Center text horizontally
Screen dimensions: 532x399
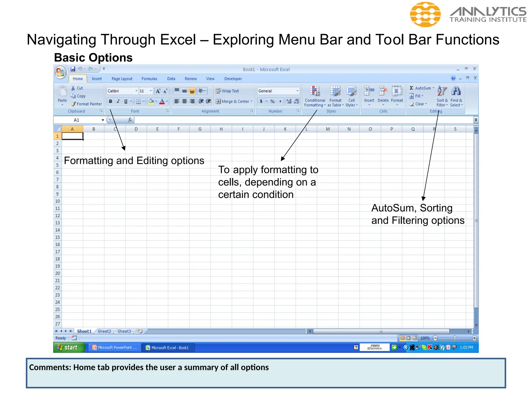pos(184,101)
